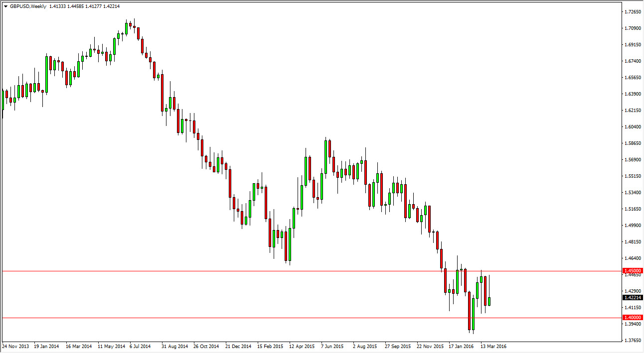644x353 pixels.
Task: Click the 13 Mar 2016 date label
Action: (493, 345)
